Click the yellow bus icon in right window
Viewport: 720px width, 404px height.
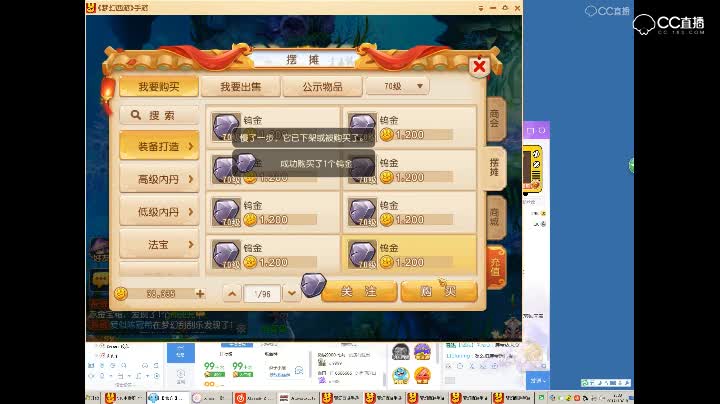[533, 168]
